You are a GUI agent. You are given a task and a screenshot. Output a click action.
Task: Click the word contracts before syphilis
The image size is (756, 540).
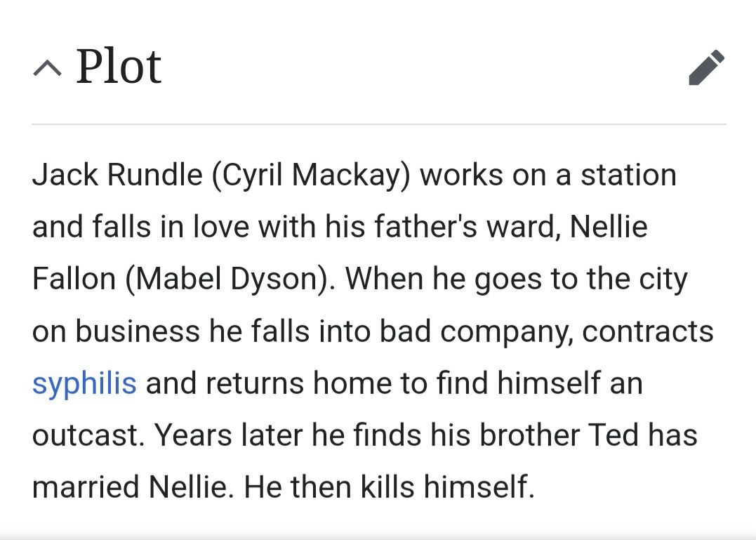click(x=648, y=331)
